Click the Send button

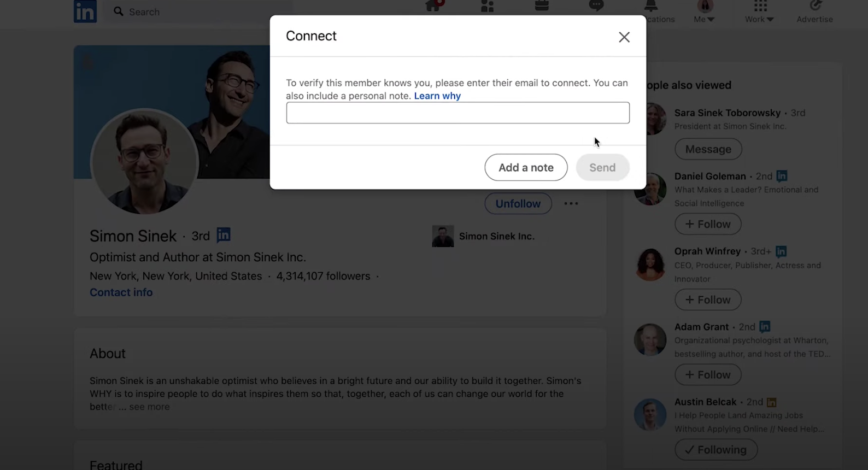[x=602, y=167]
